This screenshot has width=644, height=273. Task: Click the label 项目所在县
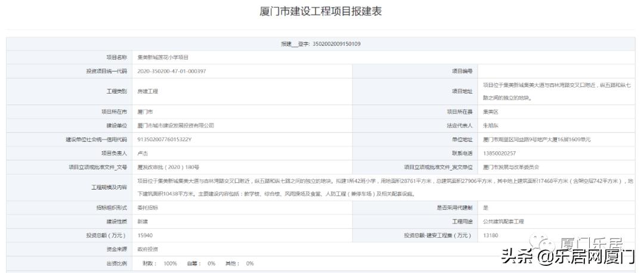point(460,111)
